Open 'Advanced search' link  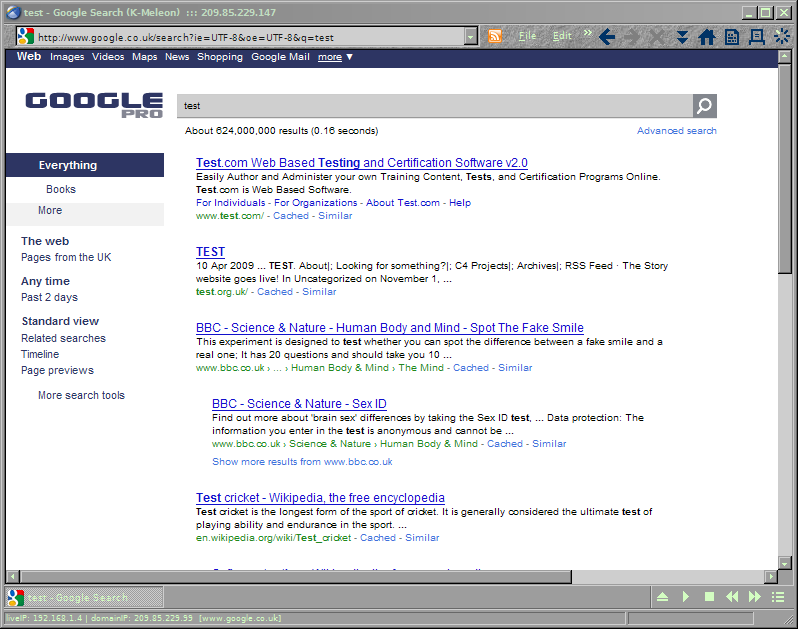point(676,131)
